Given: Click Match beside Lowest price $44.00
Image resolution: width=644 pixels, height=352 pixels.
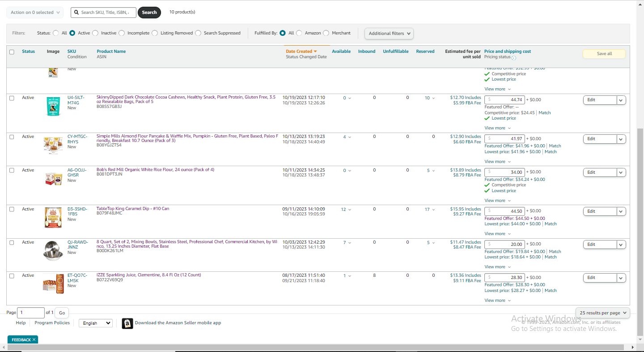Looking at the screenshot, I should (551, 224).
